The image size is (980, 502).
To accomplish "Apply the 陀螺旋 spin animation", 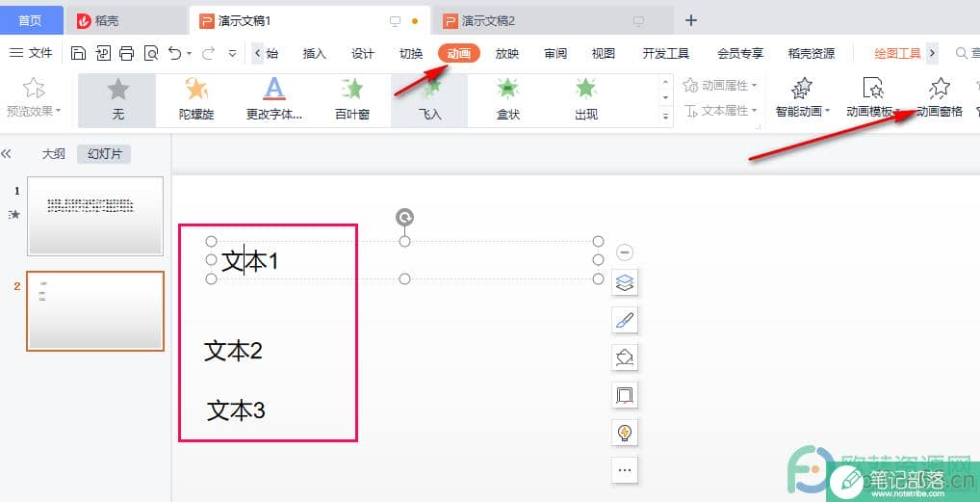I will coord(195,100).
